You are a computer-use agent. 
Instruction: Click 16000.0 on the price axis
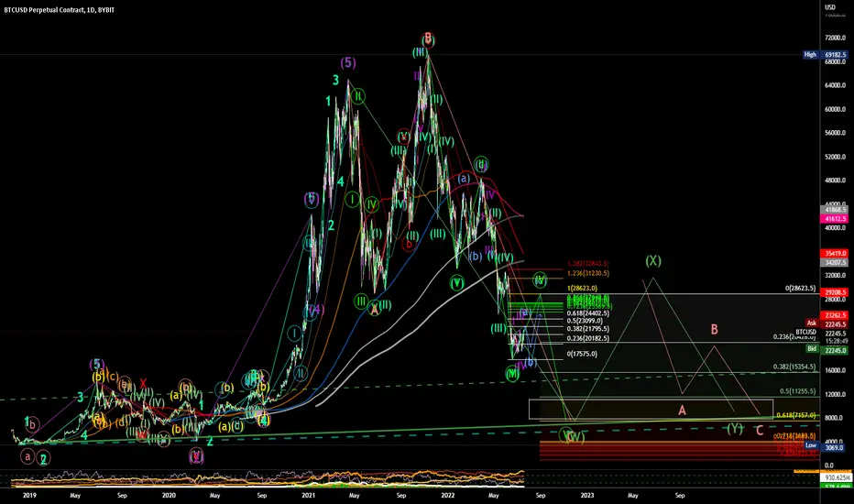pos(836,370)
